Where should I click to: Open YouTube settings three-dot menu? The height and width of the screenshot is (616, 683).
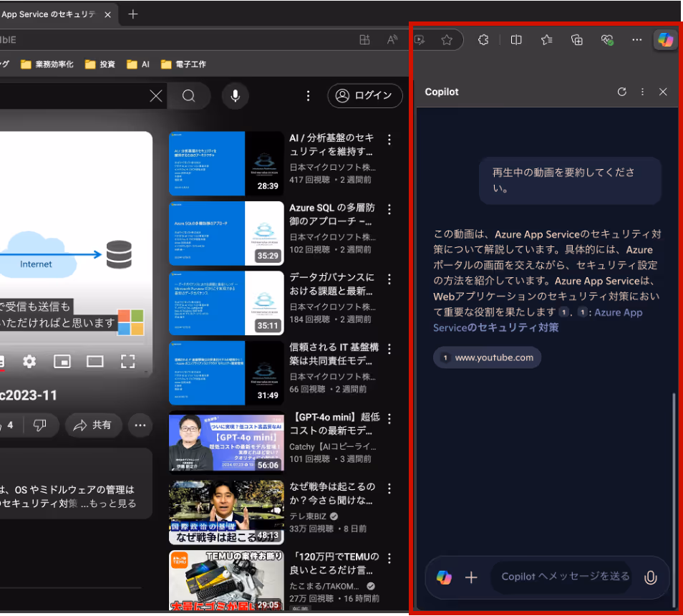(x=308, y=96)
